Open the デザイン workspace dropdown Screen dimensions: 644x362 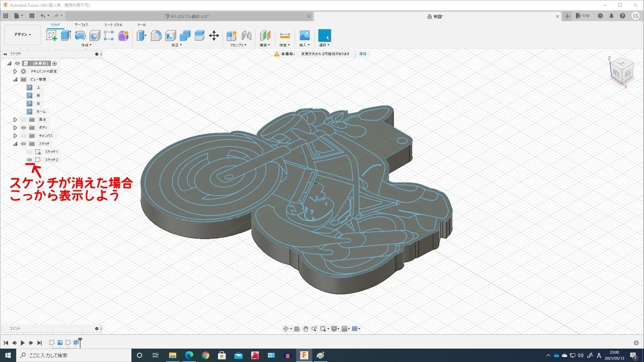23,34
